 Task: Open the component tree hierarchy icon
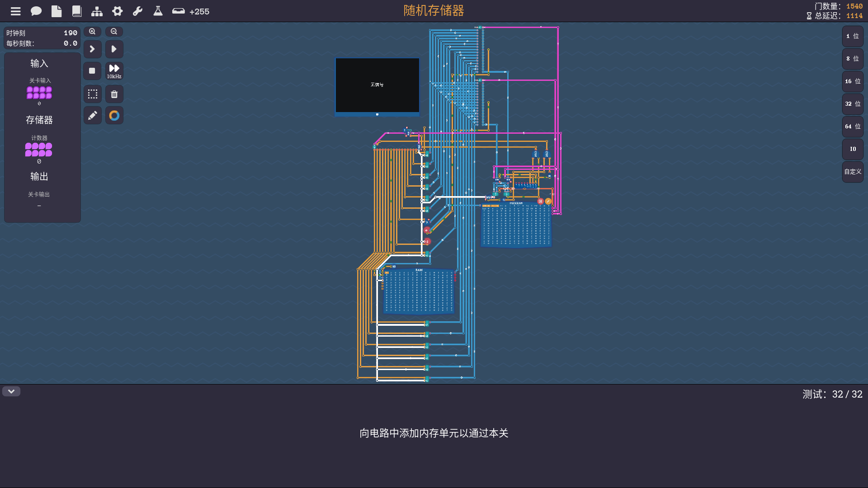(x=97, y=11)
